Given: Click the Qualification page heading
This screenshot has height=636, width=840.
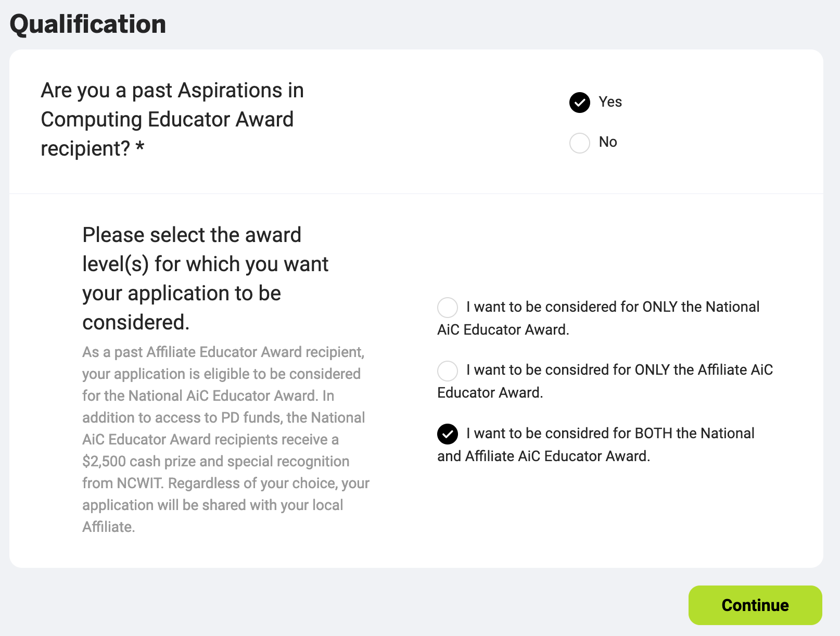Looking at the screenshot, I should click(88, 24).
